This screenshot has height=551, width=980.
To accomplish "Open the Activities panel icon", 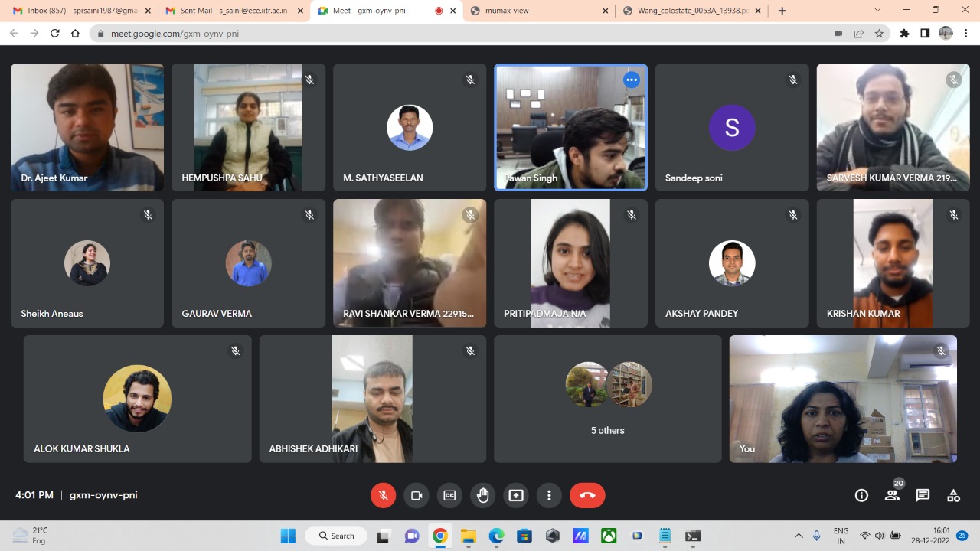I will coord(953,495).
